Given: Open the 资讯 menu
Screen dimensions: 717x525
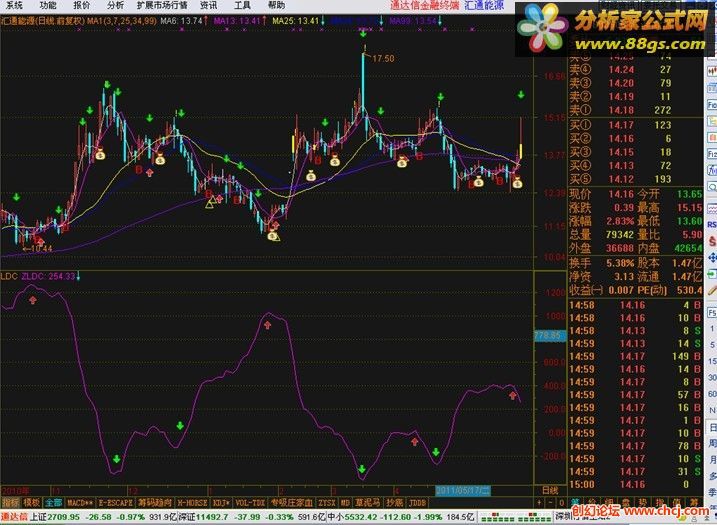Looking at the screenshot, I should (x=209, y=5).
